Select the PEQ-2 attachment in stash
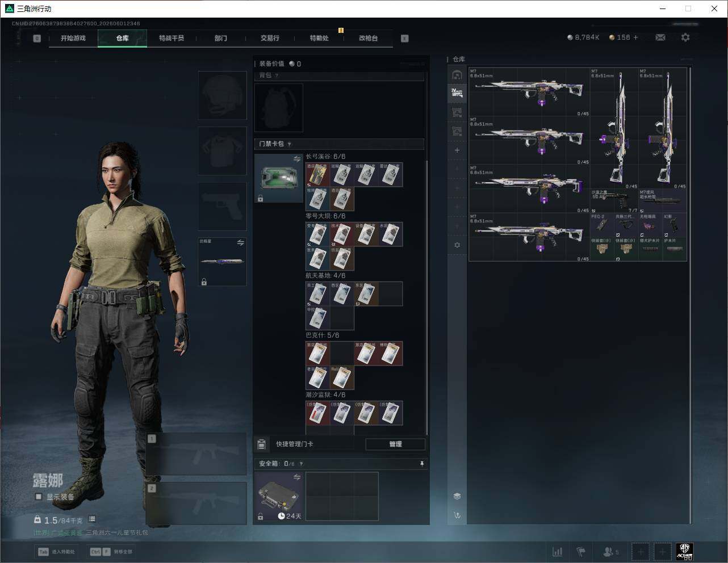Viewport: 728px width, 563px height. (602, 225)
